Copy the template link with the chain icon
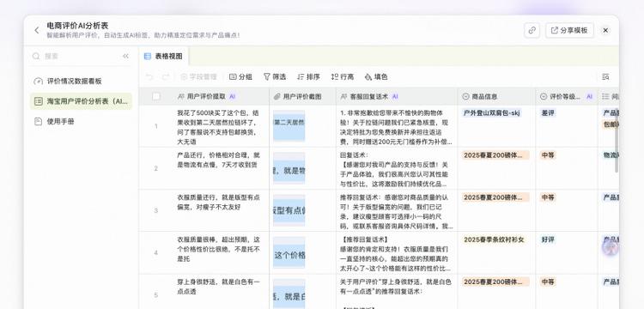The width and height of the screenshot is (644, 309). click(x=532, y=30)
